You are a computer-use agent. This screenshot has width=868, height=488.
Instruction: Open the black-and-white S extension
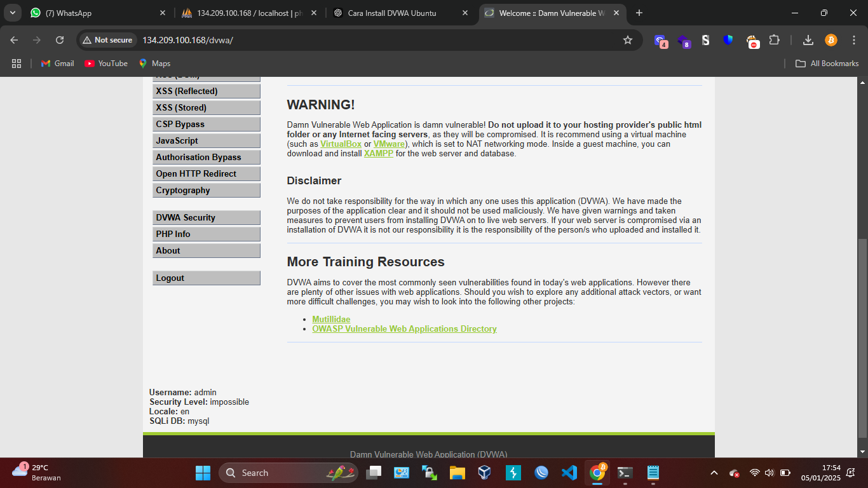[705, 40]
